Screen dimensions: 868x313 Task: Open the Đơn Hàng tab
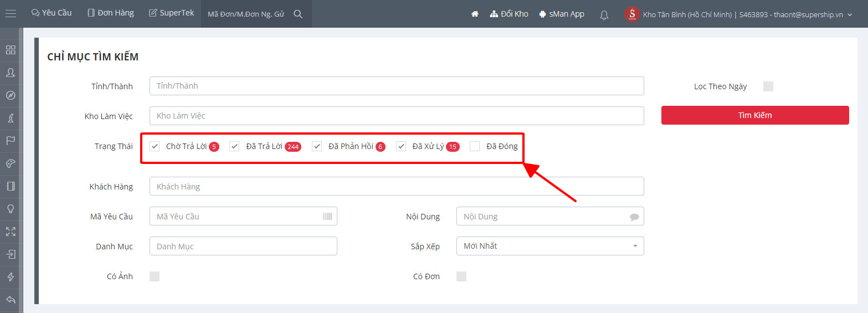[x=111, y=13]
